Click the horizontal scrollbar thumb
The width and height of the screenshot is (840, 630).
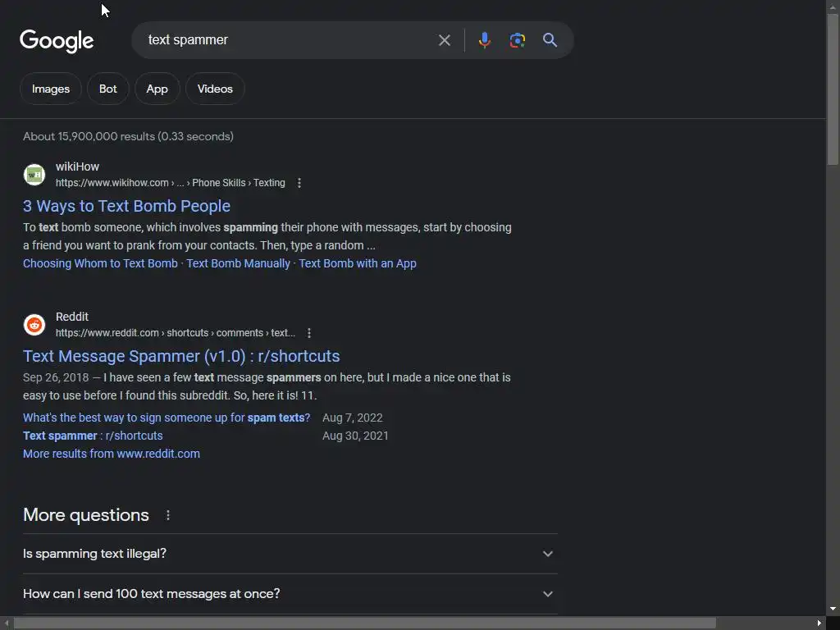[364, 623]
